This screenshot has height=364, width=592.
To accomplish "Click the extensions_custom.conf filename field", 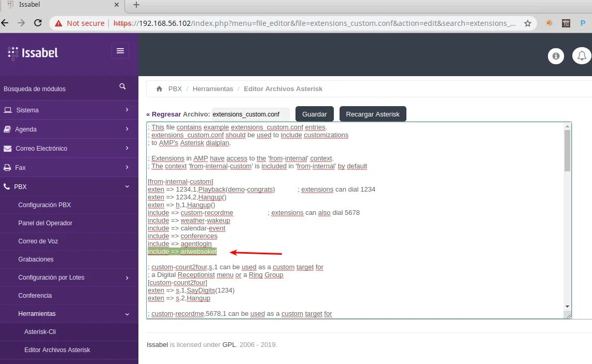I will (x=251, y=114).
